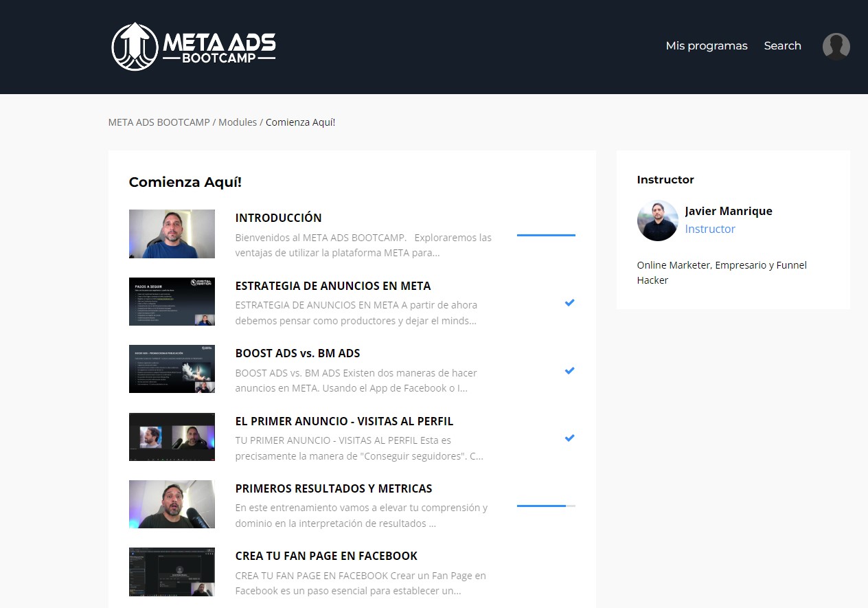Viewport: 868px width, 608px height.
Task: Click the ESTRATEGIA DE ANUNCIOS completed checkmark
Action: (x=569, y=302)
